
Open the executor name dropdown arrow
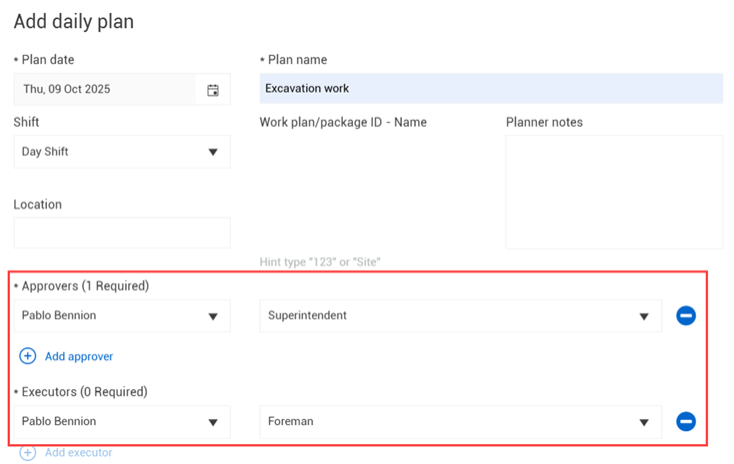coord(213,422)
